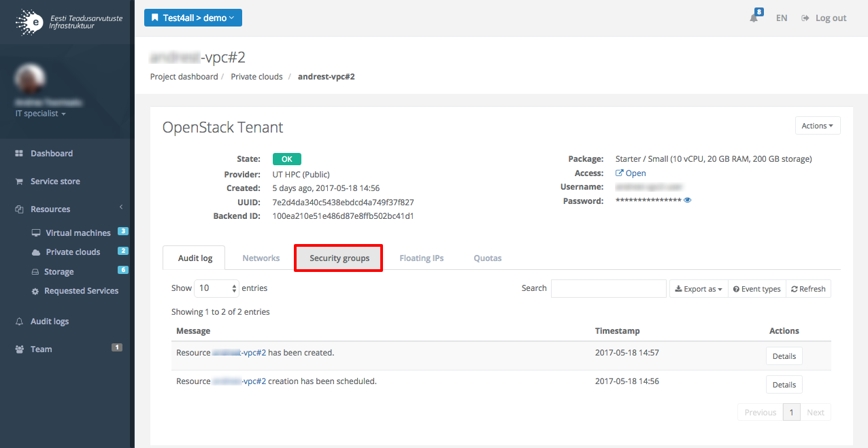Screen dimensions: 868x448
Task: Click the resource link in the 'has been created' message
Action: (239, 353)
